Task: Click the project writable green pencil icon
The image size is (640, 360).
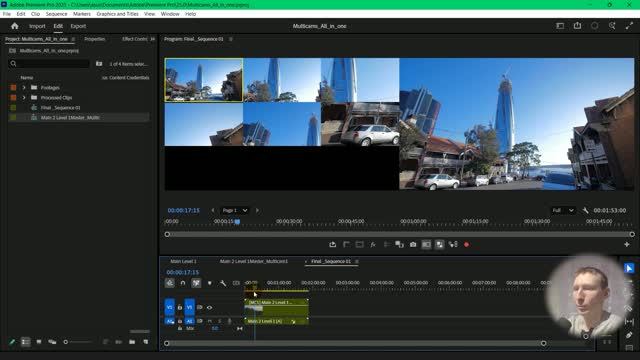Action: point(12,342)
